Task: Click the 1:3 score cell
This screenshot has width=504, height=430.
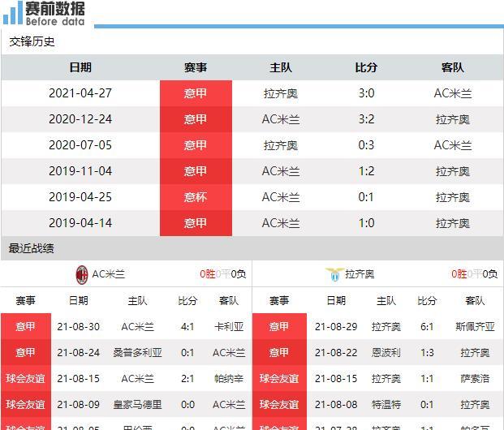Action: (427, 353)
